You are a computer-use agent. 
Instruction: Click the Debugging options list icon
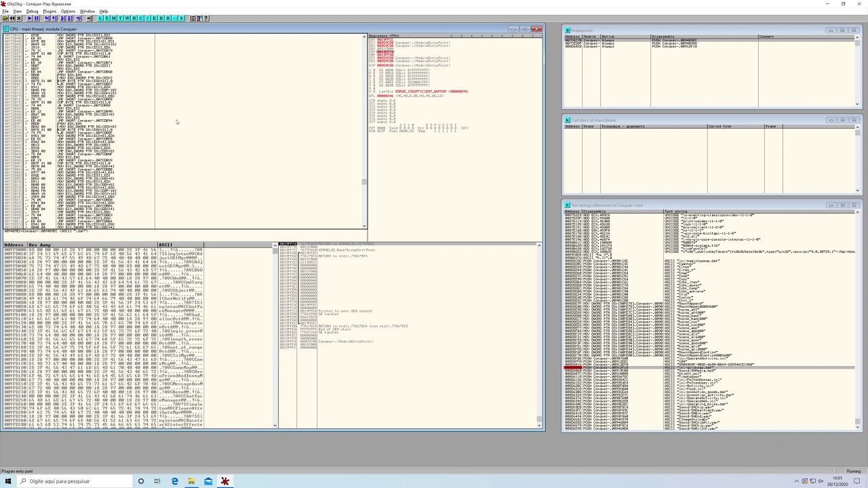coord(193,18)
